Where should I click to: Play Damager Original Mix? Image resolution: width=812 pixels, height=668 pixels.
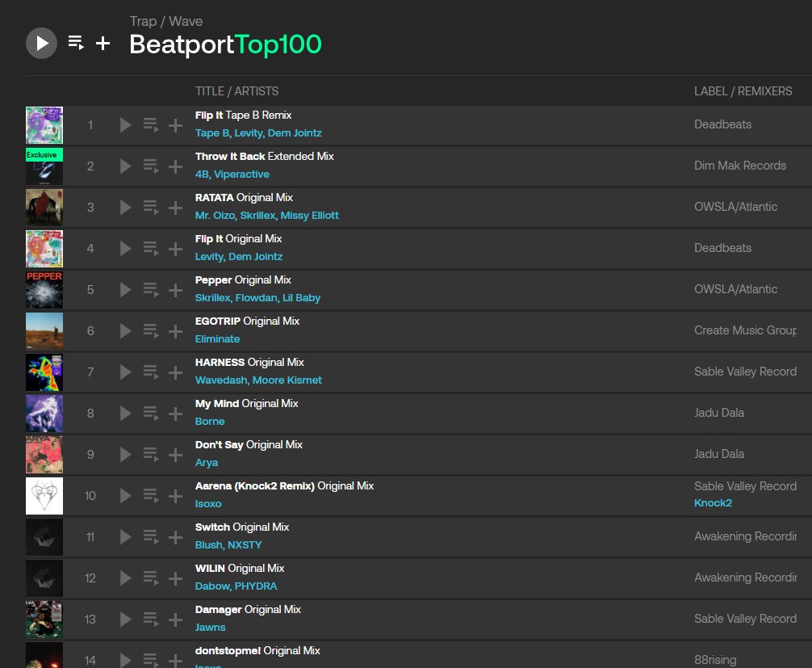(125, 620)
